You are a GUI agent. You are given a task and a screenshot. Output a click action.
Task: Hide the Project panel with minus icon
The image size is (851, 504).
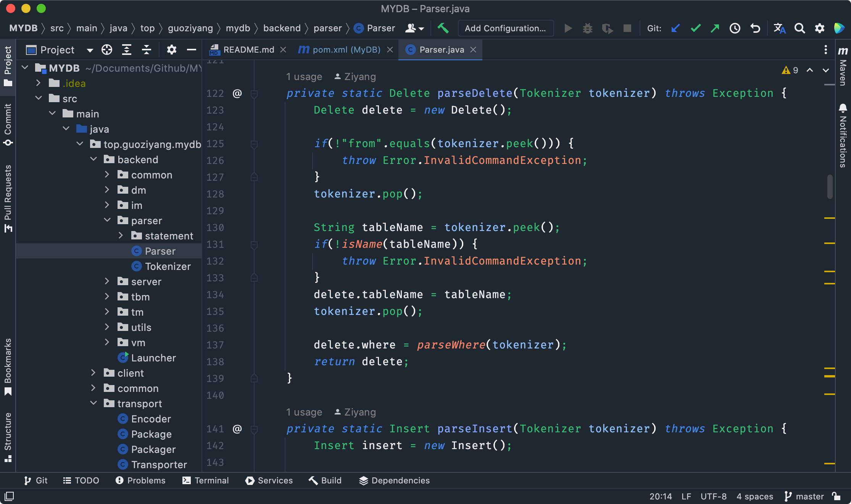point(192,50)
